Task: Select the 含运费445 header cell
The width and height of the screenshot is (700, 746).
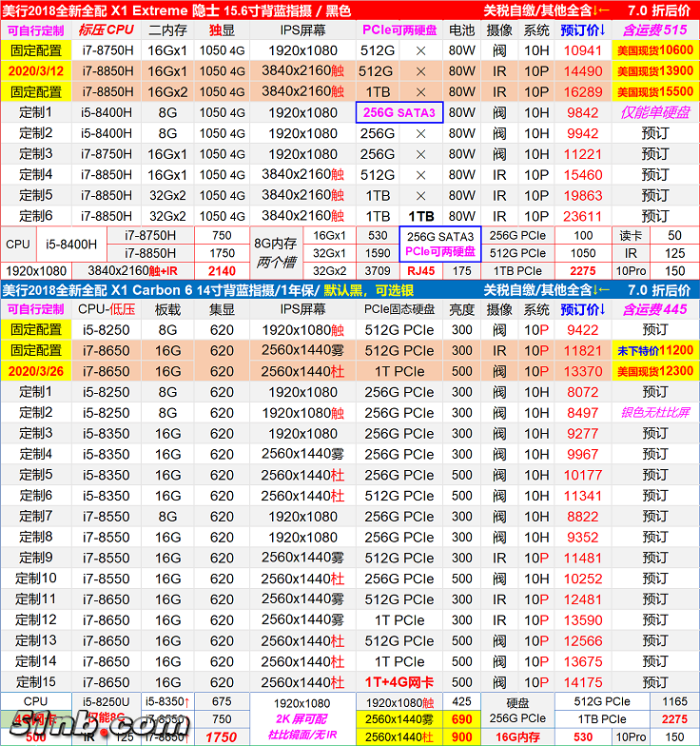Action: 655,309
